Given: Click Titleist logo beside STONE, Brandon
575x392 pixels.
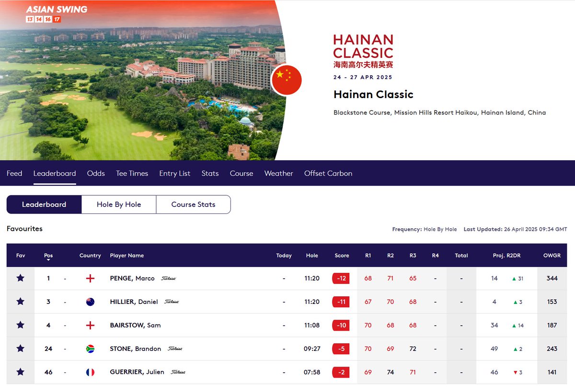Looking at the screenshot, I should (x=175, y=348).
